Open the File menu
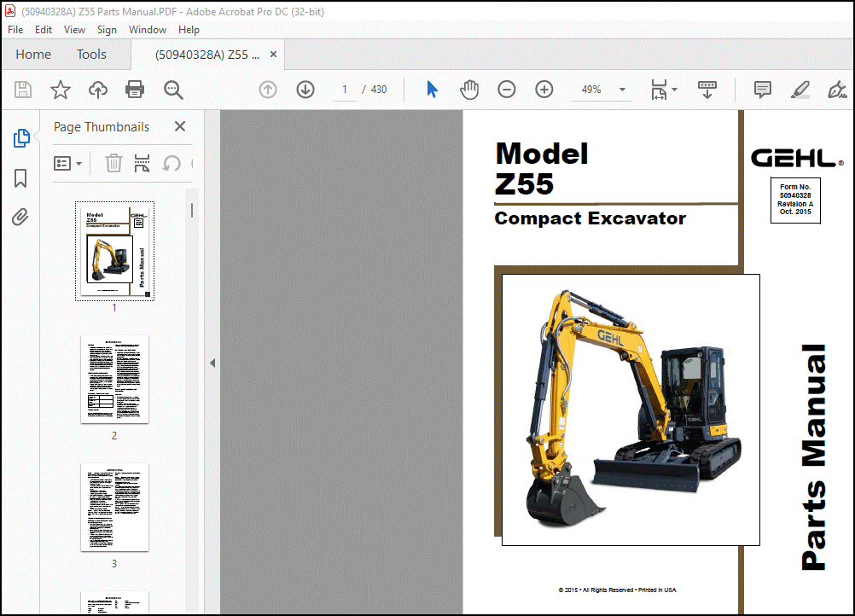The image size is (855, 616). tap(15, 30)
